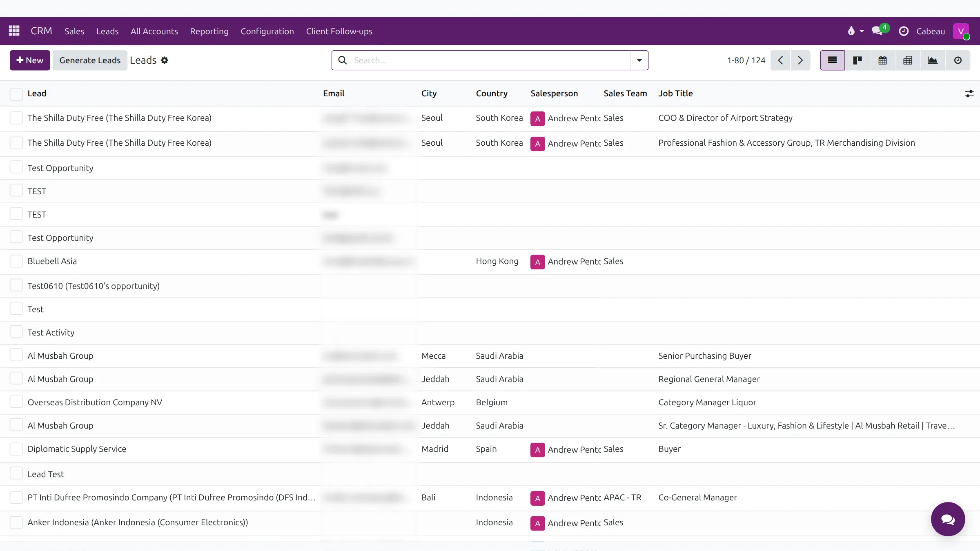The height and width of the screenshot is (551, 980).
Task: Click the CRM app title
Action: (41, 31)
